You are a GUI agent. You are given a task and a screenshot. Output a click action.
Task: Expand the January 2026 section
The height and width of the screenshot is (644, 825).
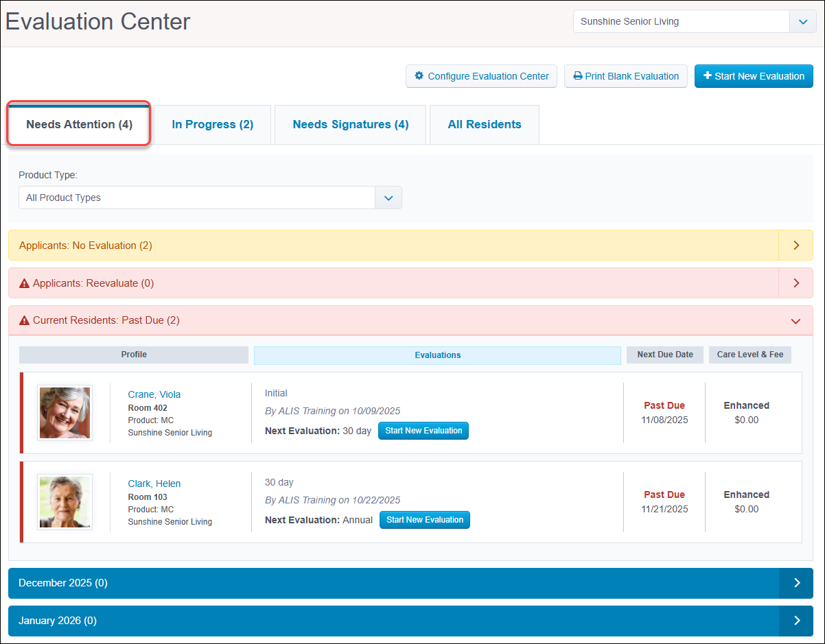tap(795, 620)
